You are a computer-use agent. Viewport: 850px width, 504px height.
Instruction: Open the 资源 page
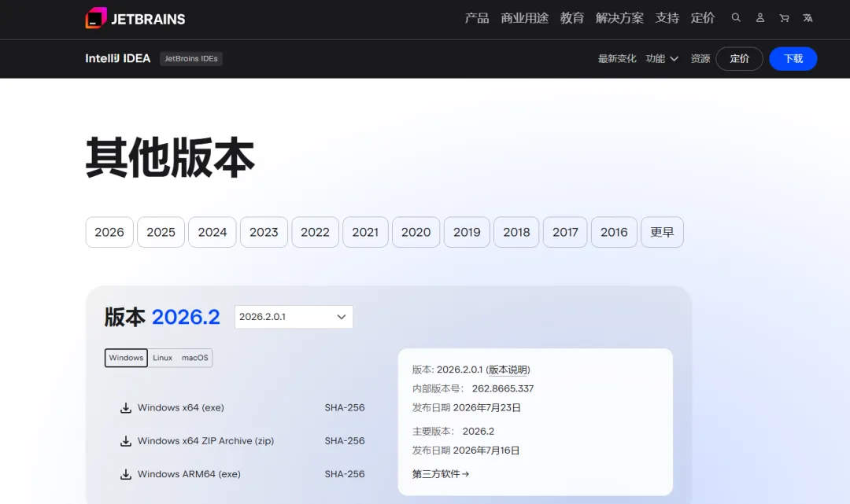click(x=700, y=58)
